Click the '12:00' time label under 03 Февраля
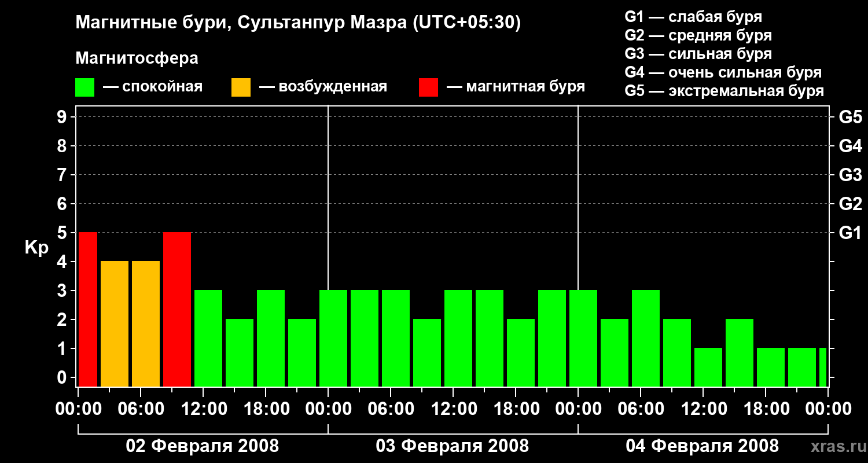The height and width of the screenshot is (463, 868). pyautogui.click(x=453, y=409)
